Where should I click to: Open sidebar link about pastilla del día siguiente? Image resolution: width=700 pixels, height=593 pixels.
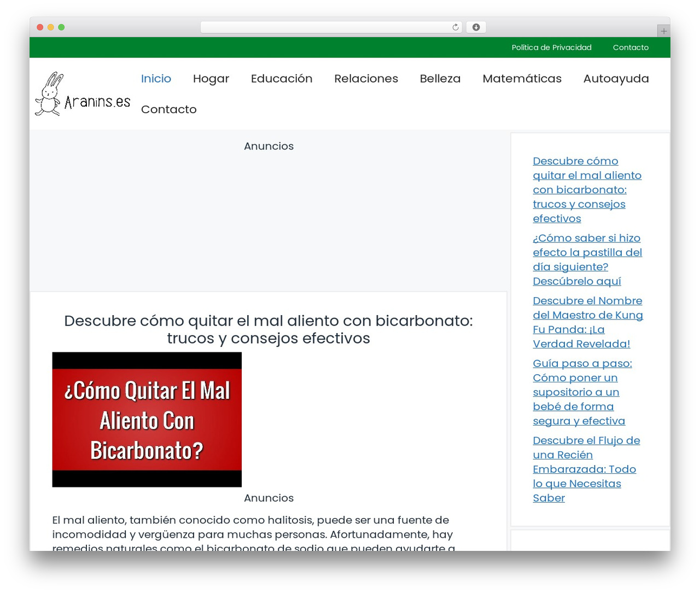587,259
